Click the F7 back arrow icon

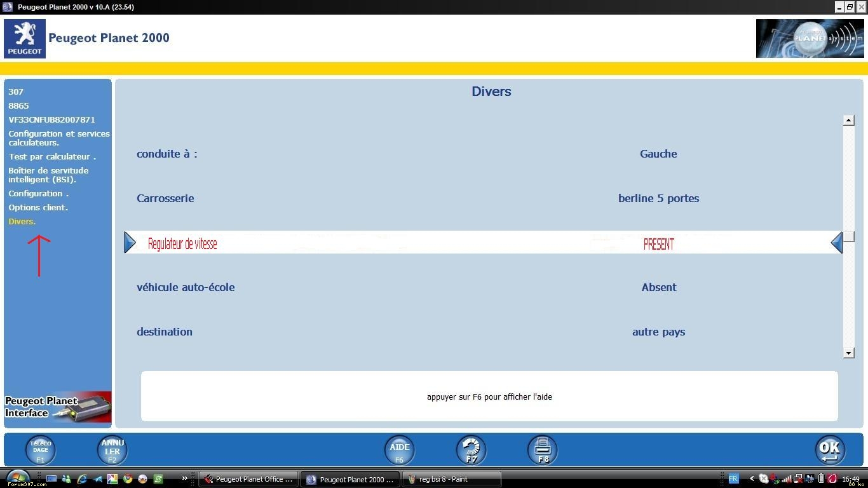pyautogui.click(x=471, y=450)
